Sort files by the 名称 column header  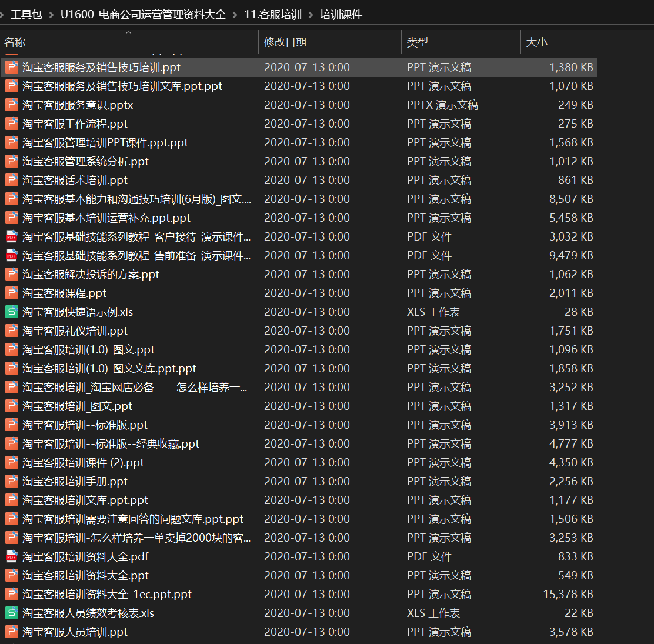pos(129,42)
